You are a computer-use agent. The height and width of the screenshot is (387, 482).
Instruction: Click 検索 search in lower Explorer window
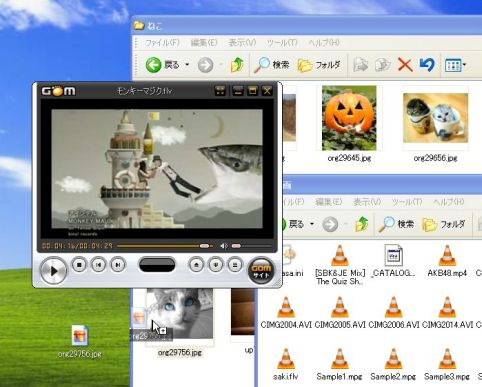pyautogui.click(x=396, y=224)
